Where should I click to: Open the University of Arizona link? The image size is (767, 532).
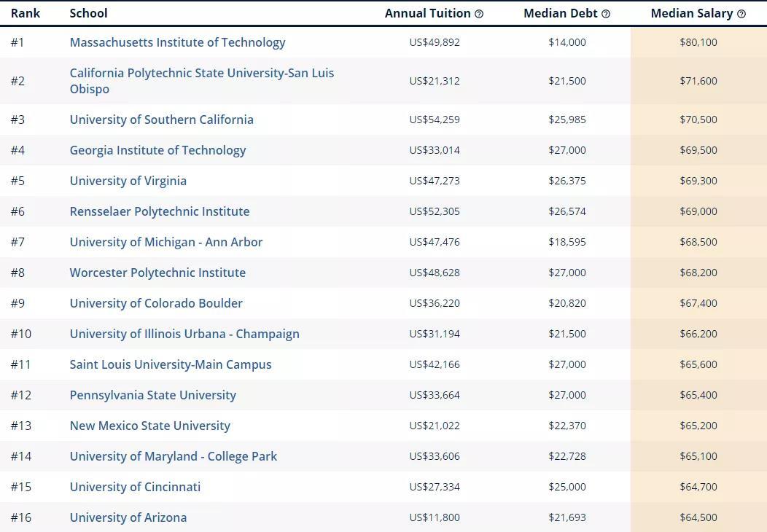point(128,517)
